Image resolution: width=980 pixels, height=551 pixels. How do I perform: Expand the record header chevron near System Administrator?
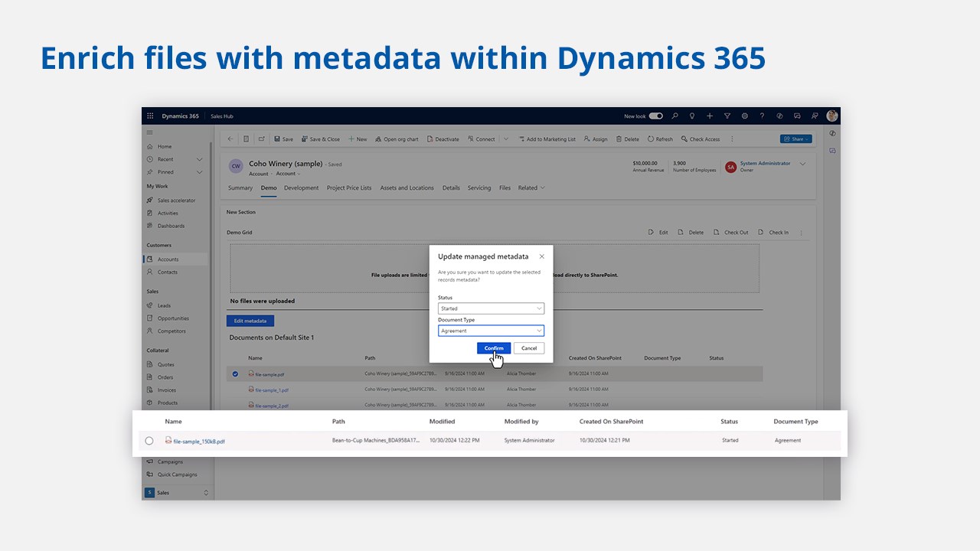(x=802, y=164)
